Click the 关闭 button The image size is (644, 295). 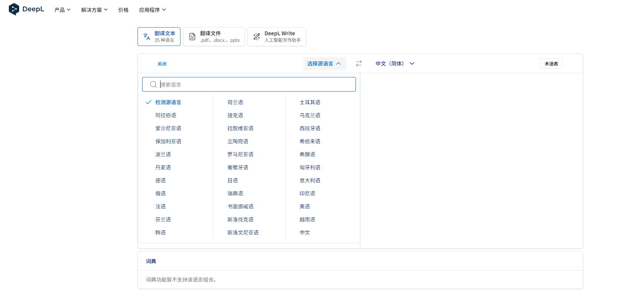(162, 64)
